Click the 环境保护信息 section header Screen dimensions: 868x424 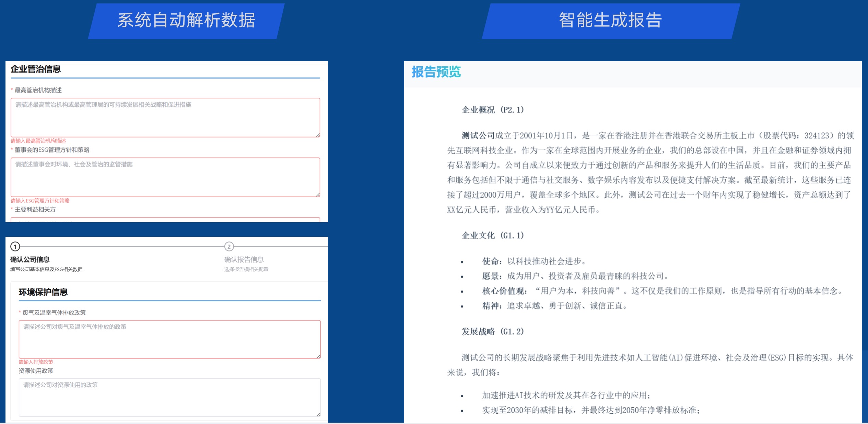(43, 292)
